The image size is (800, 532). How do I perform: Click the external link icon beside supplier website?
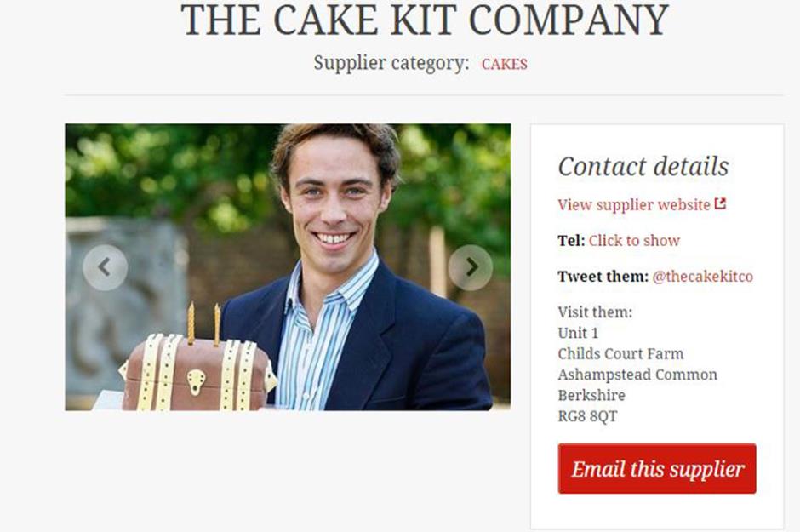coord(720,203)
